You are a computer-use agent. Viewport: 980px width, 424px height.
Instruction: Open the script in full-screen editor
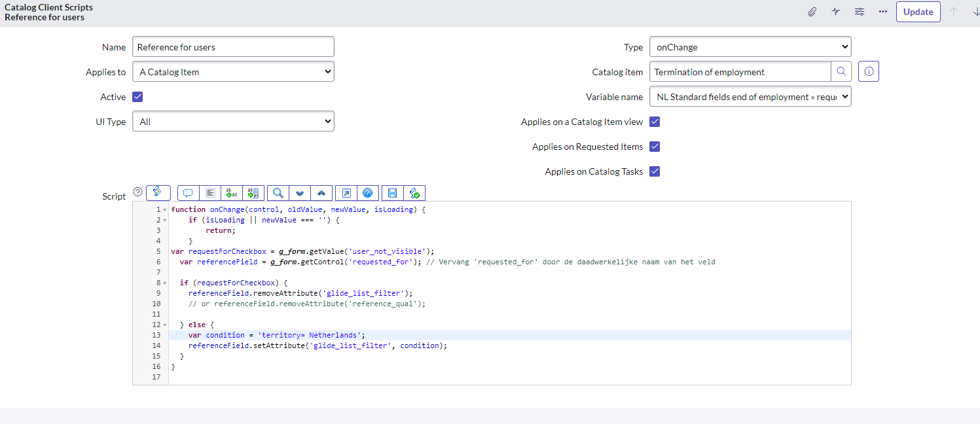345,192
